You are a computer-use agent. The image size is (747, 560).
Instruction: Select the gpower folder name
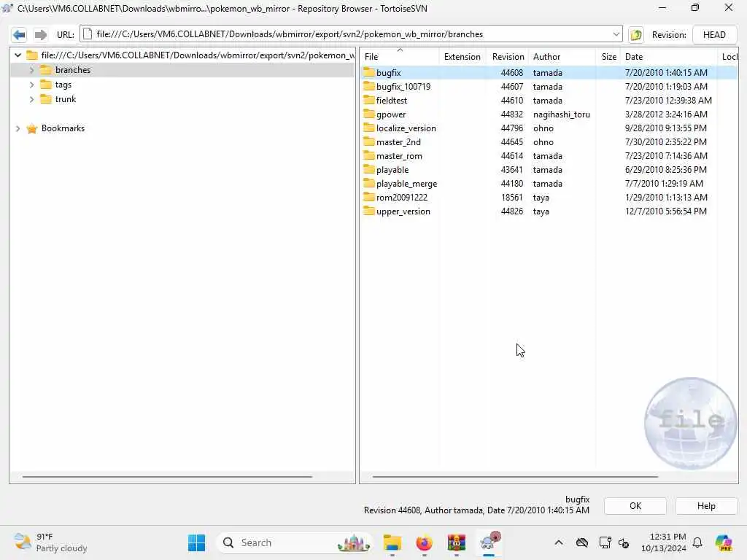(x=391, y=114)
